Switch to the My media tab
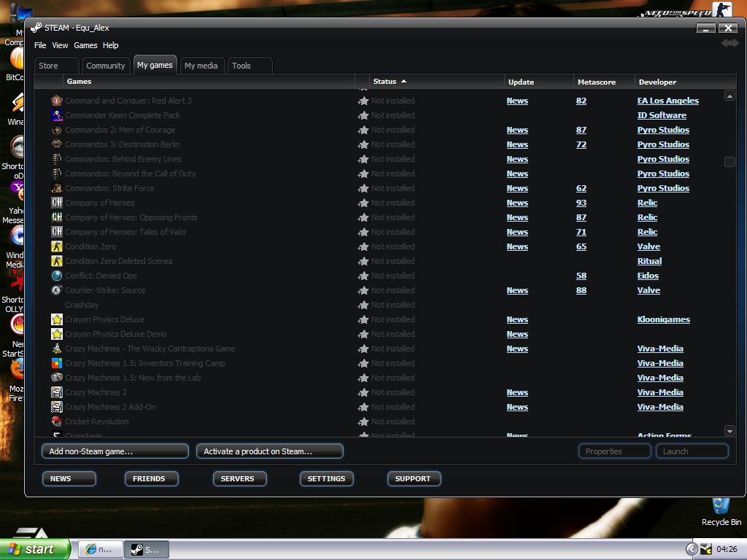The width and height of the screenshot is (747, 560). click(x=201, y=65)
